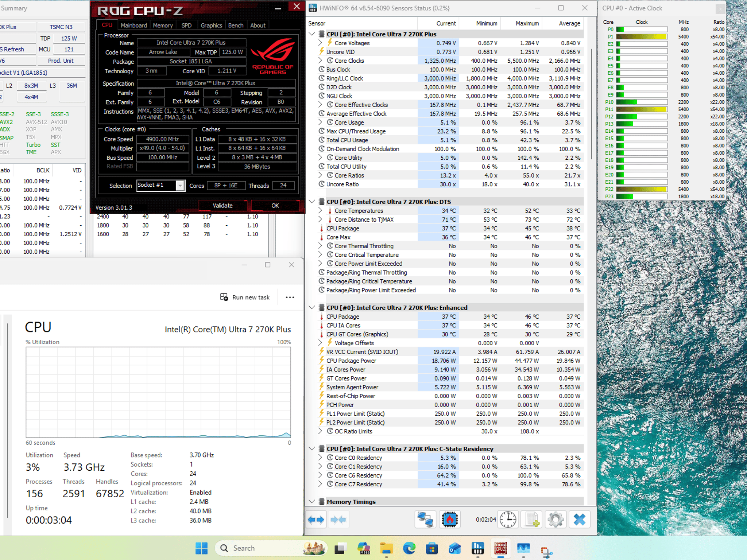Click Run new task in Task Manager
This screenshot has height=560, width=747.
click(x=245, y=297)
